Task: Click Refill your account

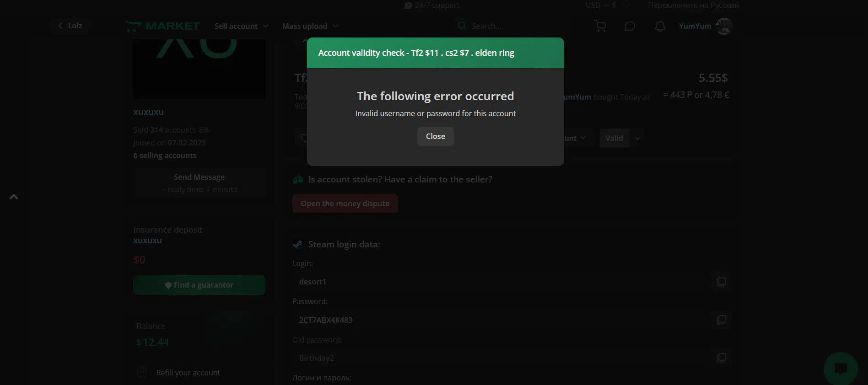Action: tap(188, 373)
